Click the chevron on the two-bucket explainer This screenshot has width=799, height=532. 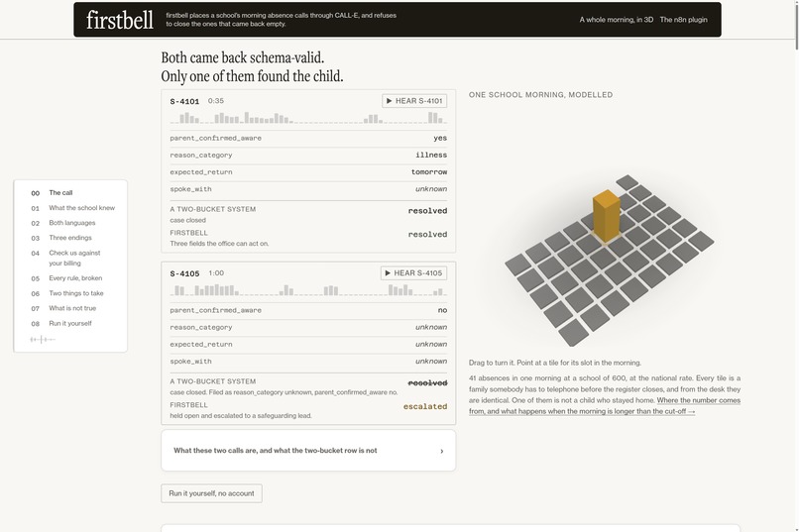point(442,451)
